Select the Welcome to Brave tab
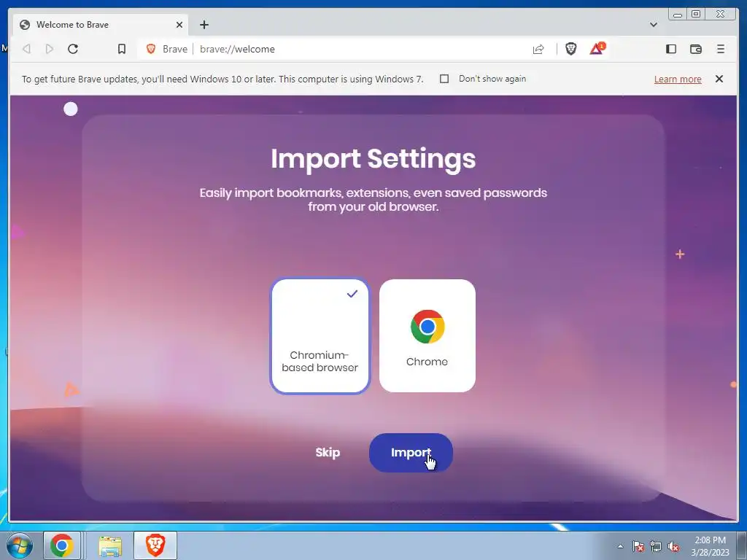 pyautogui.click(x=100, y=25)
